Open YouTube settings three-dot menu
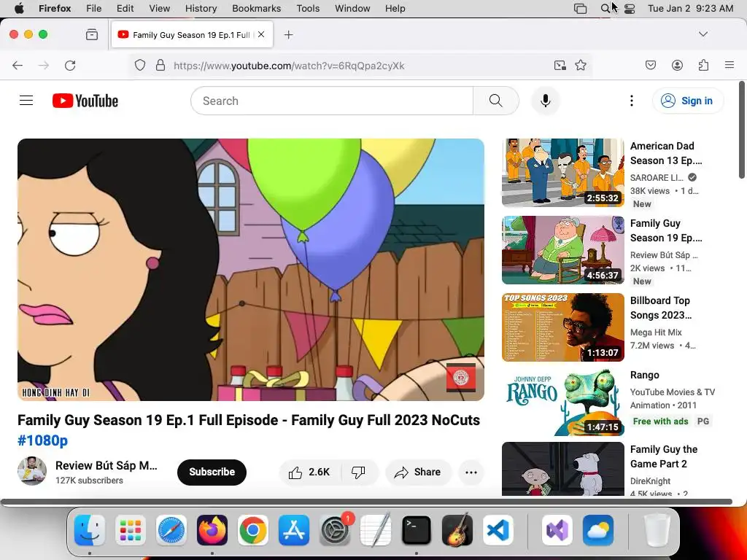The height and width of the screenshot is (560, 747). [x=632, y=101]
